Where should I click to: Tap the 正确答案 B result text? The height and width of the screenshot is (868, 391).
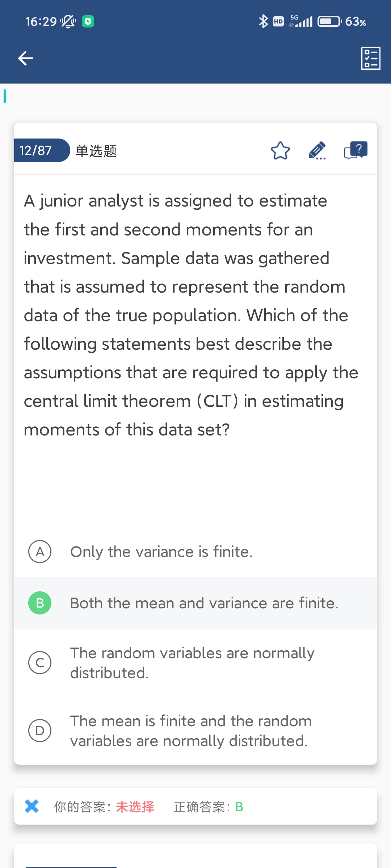209,807
